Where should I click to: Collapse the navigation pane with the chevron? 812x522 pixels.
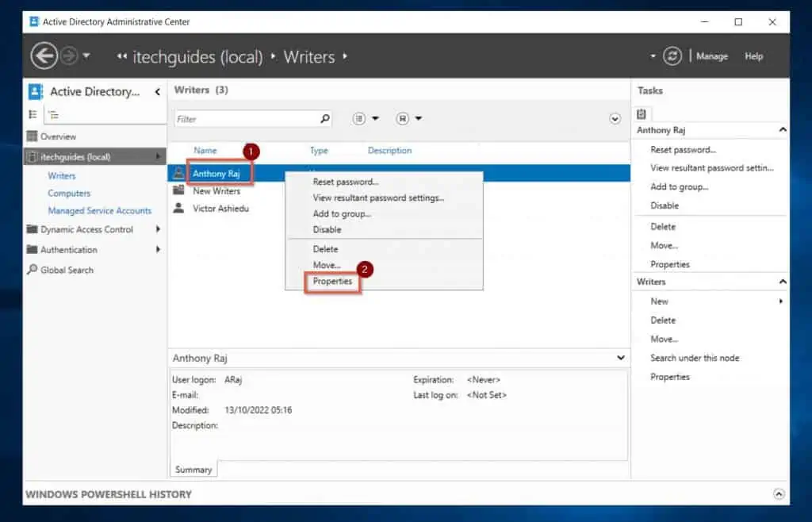[158, 92]
